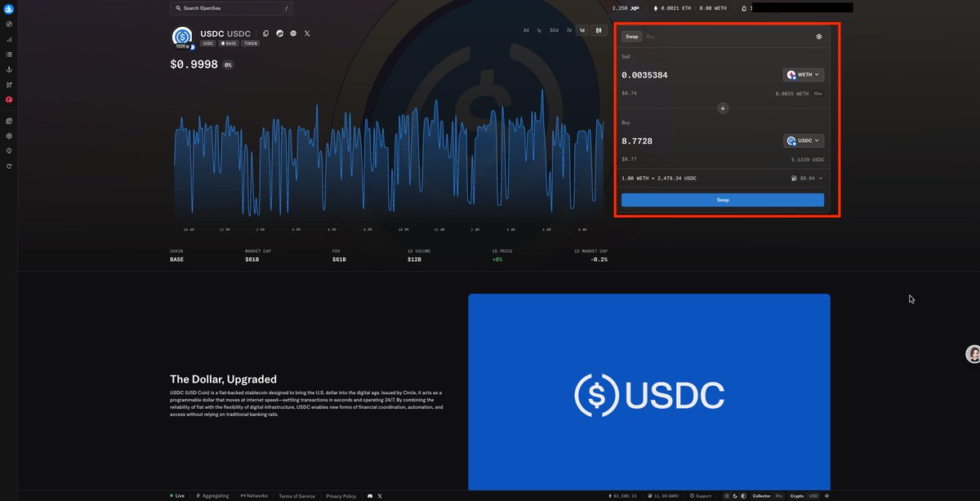Expand the $0.04 gas fee details
980x501 pixels.
[x=807, y=178]
